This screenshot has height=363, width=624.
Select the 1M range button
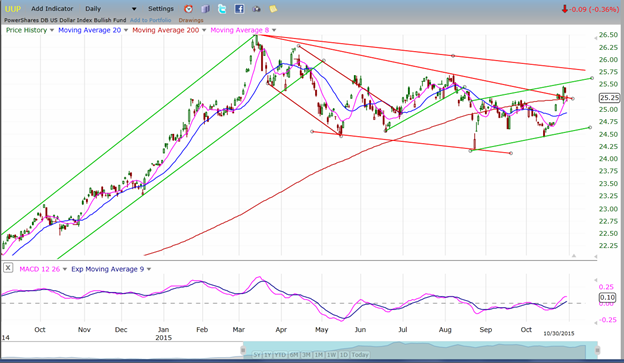pyautogui.click(x=319, y=355)
